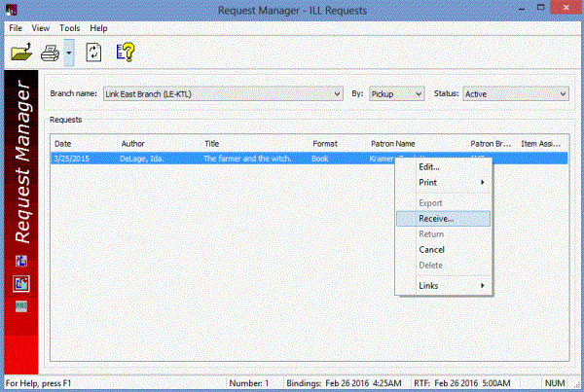Select Edit... in the context menu

pyautogui.click(x=428, y=167)
